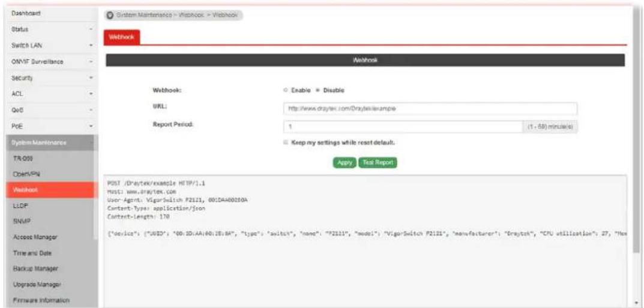Screen dimensions: 644x308
Task: Check Keep my settings while reset default
Action: tap(286, 143)
